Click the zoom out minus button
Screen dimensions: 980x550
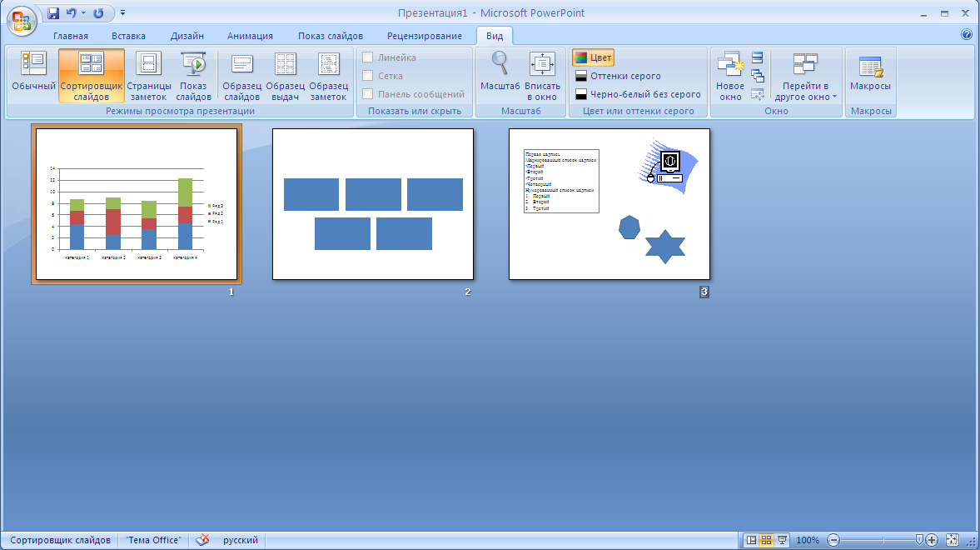click(x=833, y=540)
